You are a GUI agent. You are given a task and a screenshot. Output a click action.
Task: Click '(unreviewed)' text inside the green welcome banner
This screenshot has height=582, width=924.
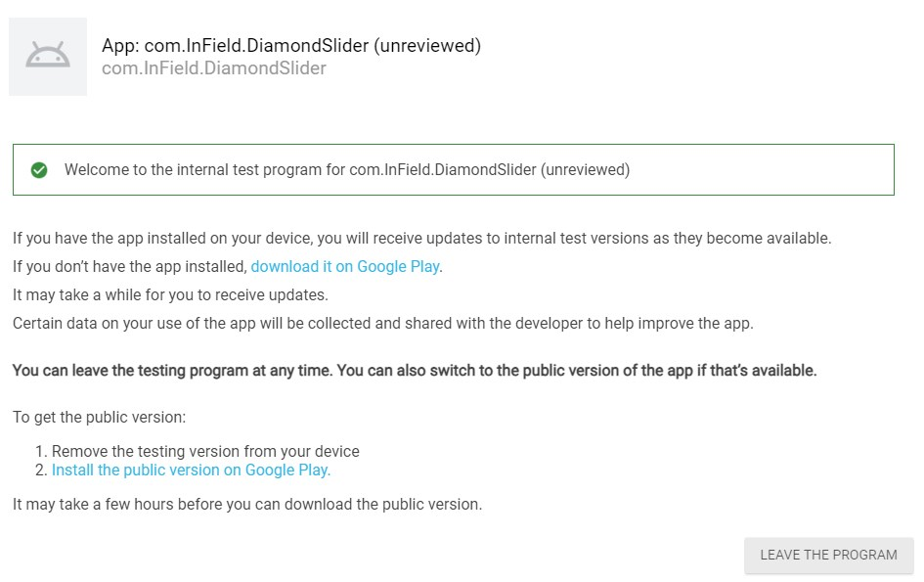(586, 170)
